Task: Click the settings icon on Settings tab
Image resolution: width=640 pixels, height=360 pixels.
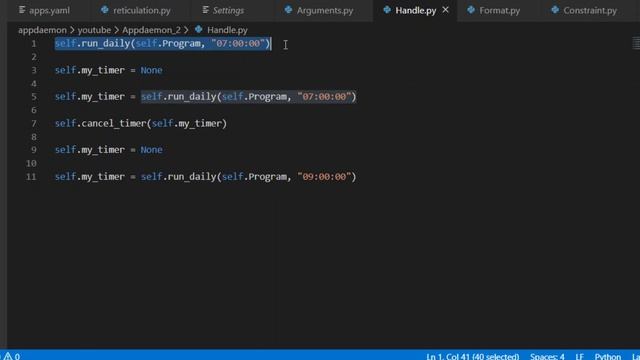Action: point(206,10)
